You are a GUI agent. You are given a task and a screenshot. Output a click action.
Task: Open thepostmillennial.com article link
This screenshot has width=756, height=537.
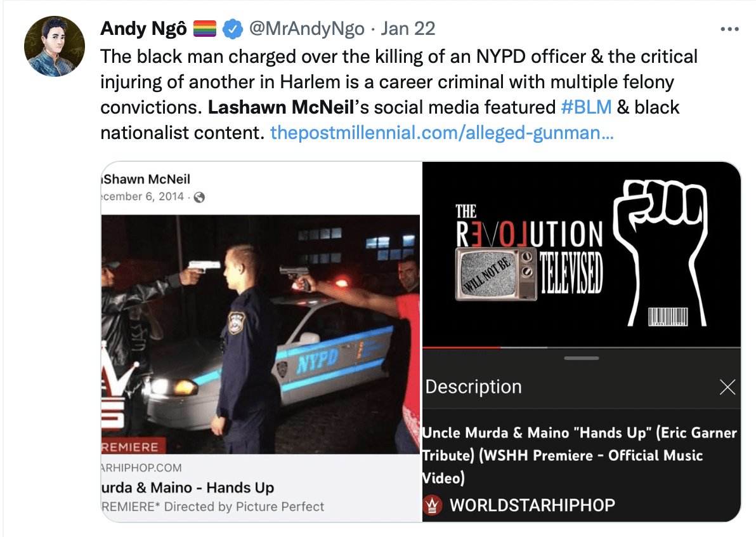pyautogui.click(x=441, y=133)
